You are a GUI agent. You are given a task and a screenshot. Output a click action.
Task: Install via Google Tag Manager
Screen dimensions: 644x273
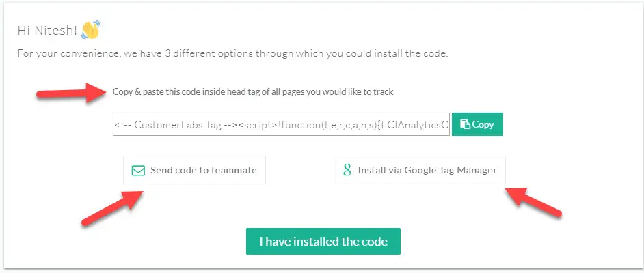pyautogui.click(x=419, y=170)
